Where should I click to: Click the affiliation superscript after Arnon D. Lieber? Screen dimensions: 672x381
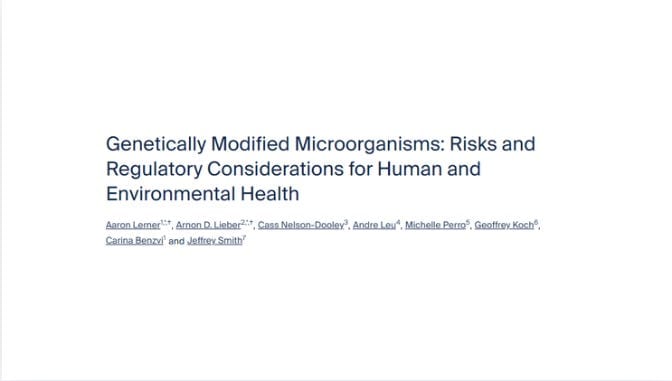247,222
